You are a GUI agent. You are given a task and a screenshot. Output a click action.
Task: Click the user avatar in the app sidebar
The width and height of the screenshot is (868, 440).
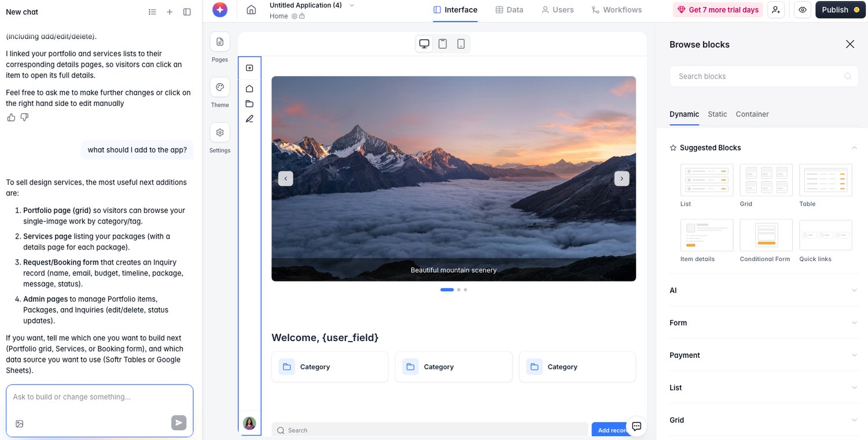[x=249, y=423]
